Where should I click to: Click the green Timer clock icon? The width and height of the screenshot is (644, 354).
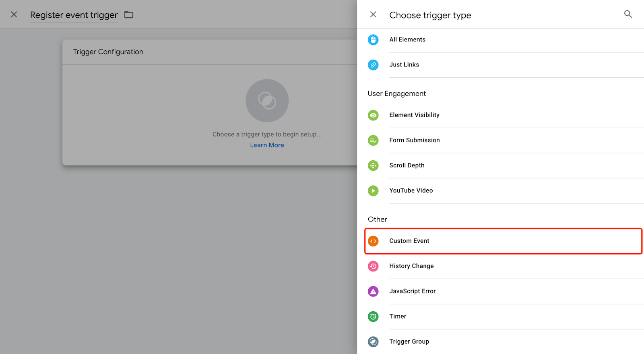pyautogui.click(x=373, y=317)
